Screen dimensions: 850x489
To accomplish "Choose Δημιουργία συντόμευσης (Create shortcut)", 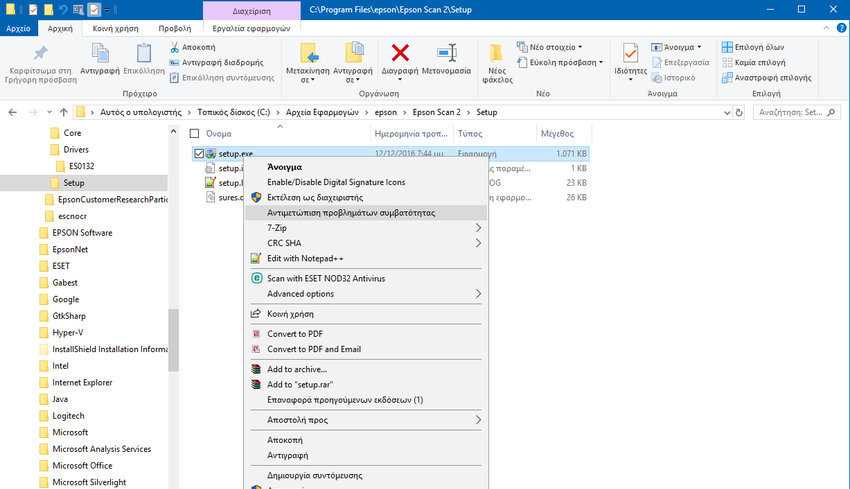I will point(365,475).
